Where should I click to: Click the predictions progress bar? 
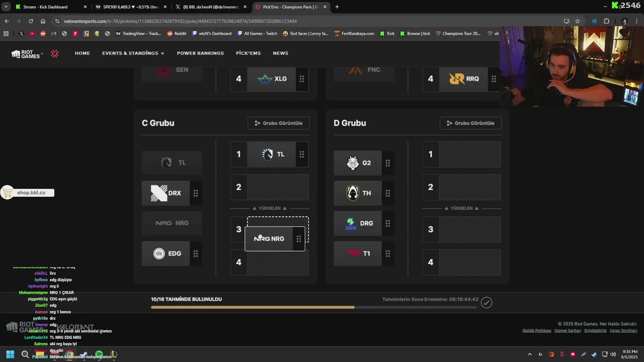(x=314, y=307)
